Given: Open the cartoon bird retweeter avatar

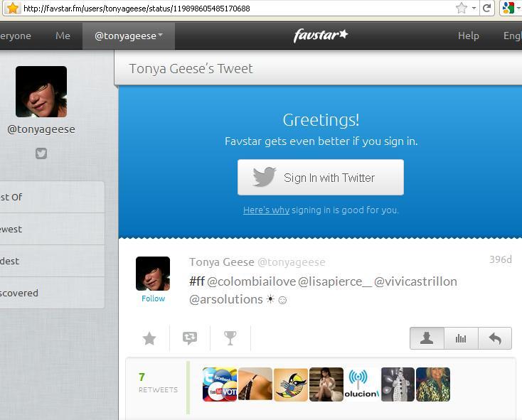Looking at the screenshot, I should point(291,384).
